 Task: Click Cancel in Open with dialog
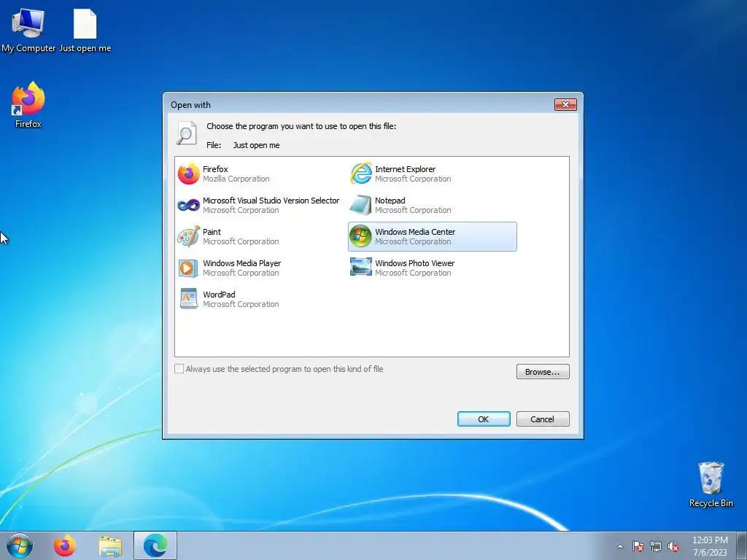(x=543, y=419)
